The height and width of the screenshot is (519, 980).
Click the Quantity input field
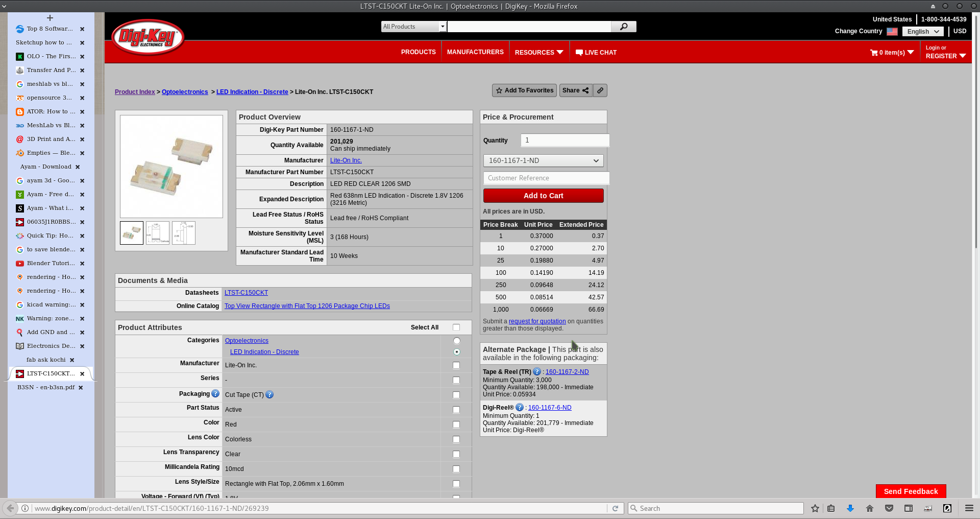[x=565, y=140]
